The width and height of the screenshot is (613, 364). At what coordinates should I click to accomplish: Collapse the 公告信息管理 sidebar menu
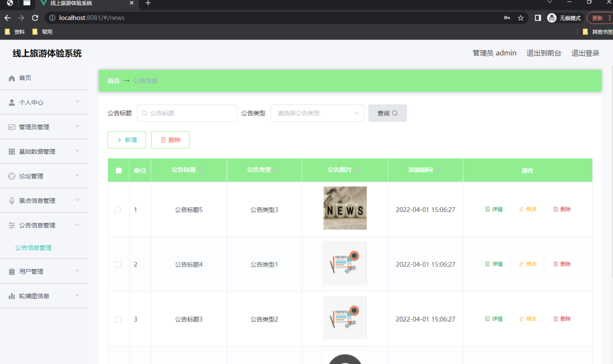[44, 225]
